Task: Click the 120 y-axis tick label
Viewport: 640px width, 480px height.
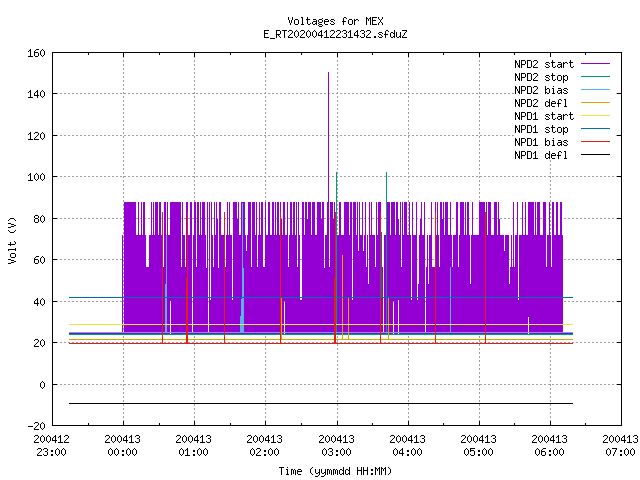Action: pyautogui.click(x=36, y=136)
